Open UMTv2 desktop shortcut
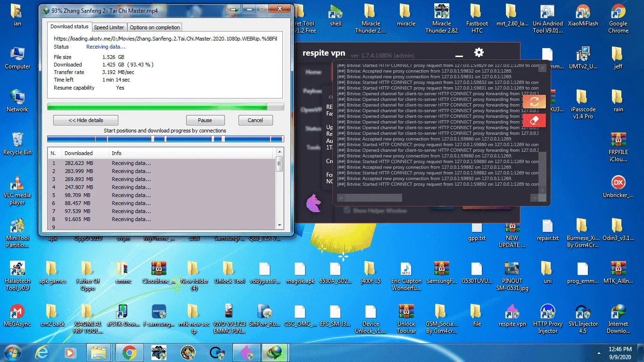644x362 pixels. click(x=583, y=58)
